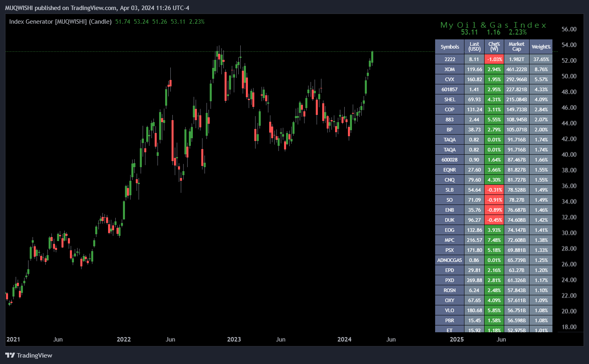Click the red -0.31% change of SLB
The width and height of the screenshot is (589, 364).
(x=494, y=190)
